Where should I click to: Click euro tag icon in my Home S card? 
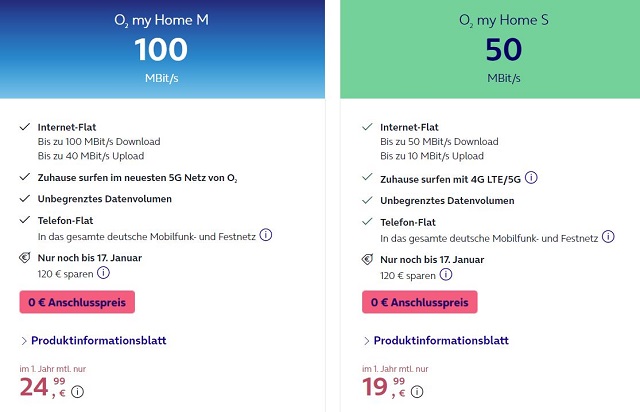pos(367,259)
